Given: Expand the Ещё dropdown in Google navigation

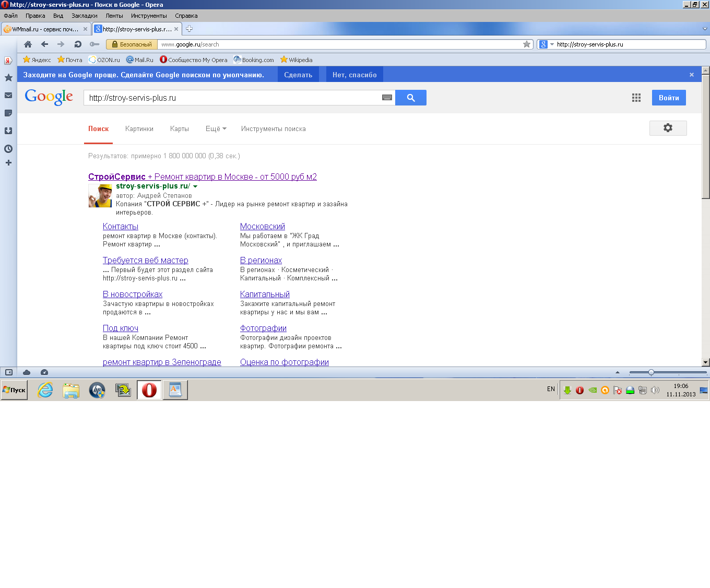Looking at the screenshot, I should point(216,128).
